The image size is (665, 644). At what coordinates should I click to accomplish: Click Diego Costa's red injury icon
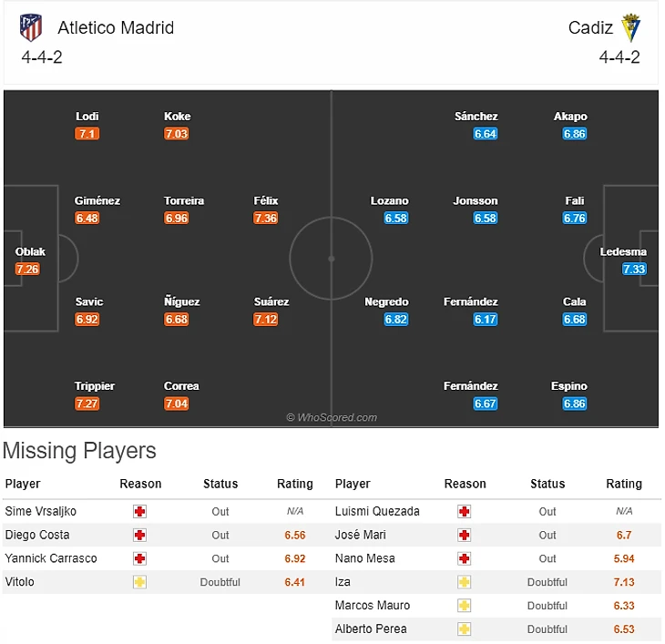click(x=139, y=535)
